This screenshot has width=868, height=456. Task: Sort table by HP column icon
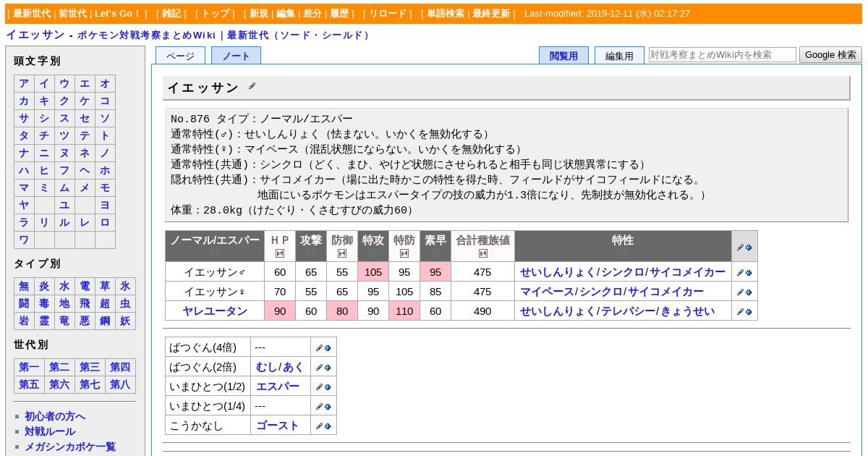click(x=280, y=253)
